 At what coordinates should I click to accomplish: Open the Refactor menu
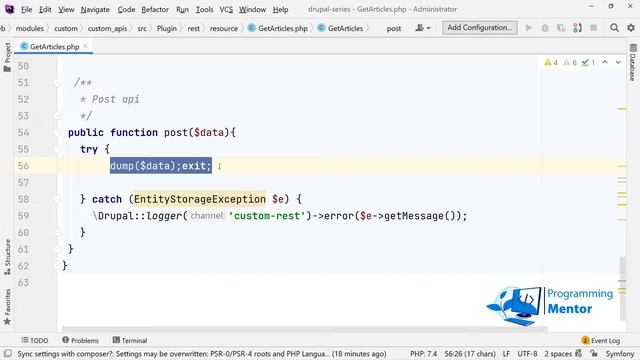tap(155, 9)
